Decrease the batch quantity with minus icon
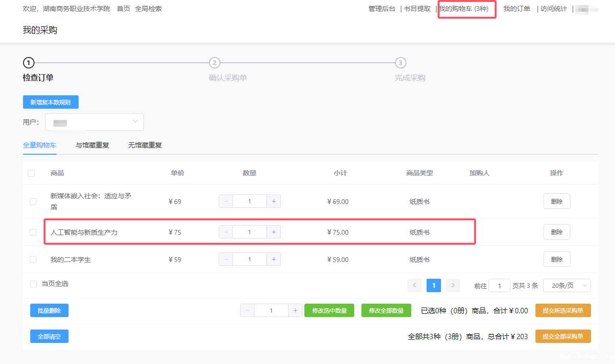Viewport: 615px width, 364px height. click(x=247, y=310)
